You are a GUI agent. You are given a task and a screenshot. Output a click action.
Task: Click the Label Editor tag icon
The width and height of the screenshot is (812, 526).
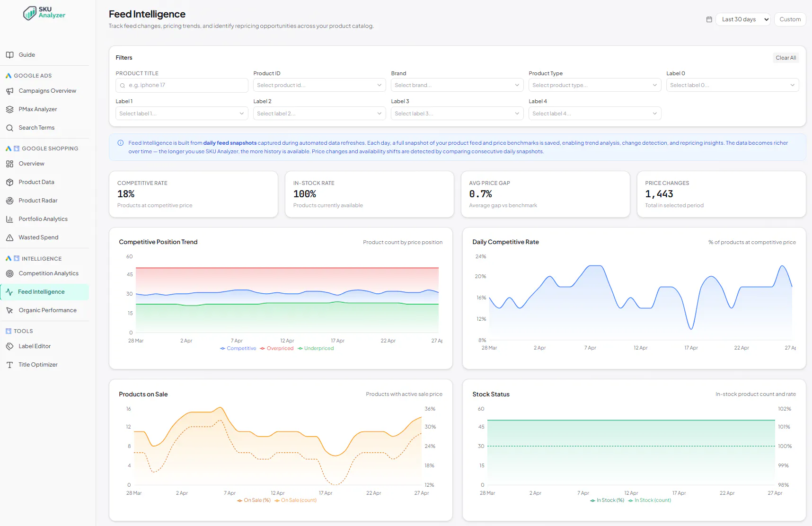pos(9,346)
